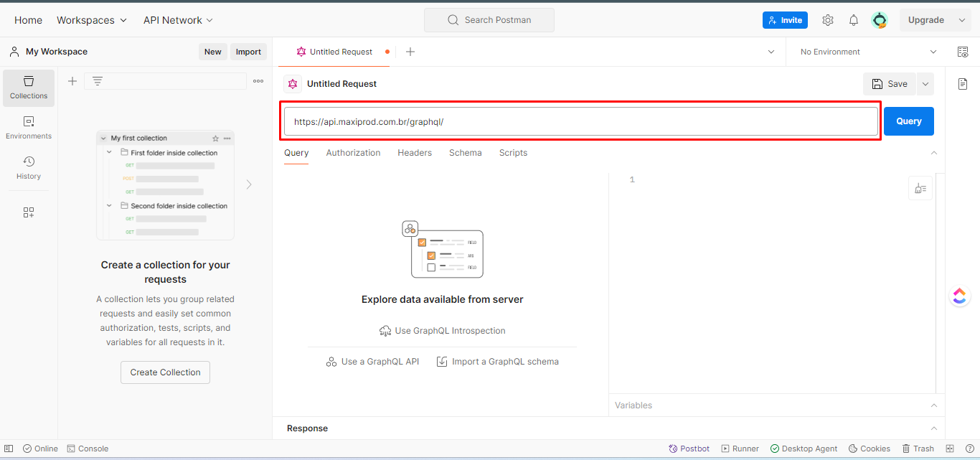Expand the Response panel chevron

click(x=933, y=428)
